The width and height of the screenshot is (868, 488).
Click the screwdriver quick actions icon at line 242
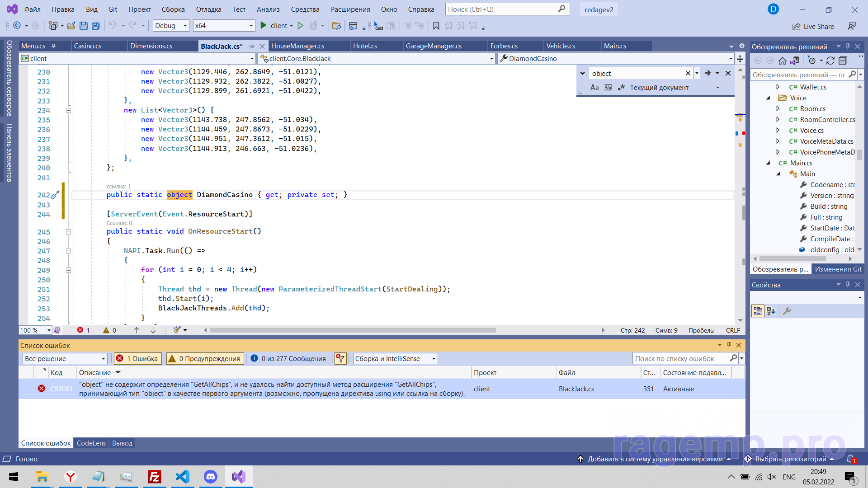pos(55,195)
